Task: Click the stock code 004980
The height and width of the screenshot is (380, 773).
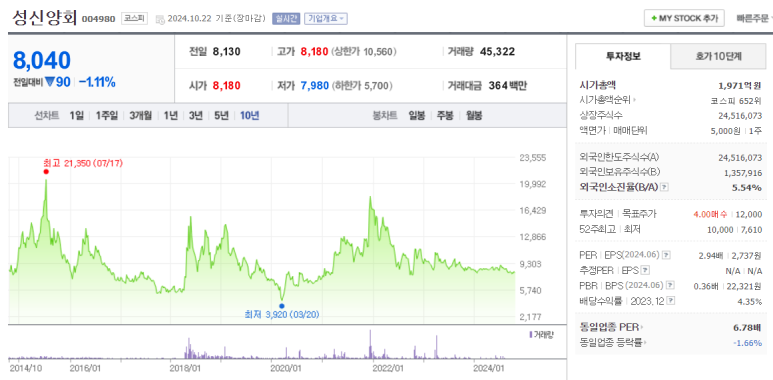Action: click(x=98, y=19)
